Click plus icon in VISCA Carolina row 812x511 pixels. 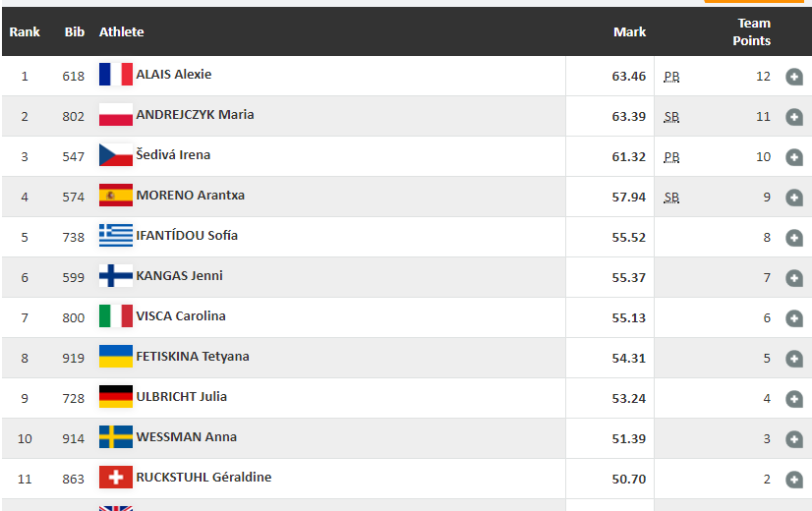tap(794, 318)
